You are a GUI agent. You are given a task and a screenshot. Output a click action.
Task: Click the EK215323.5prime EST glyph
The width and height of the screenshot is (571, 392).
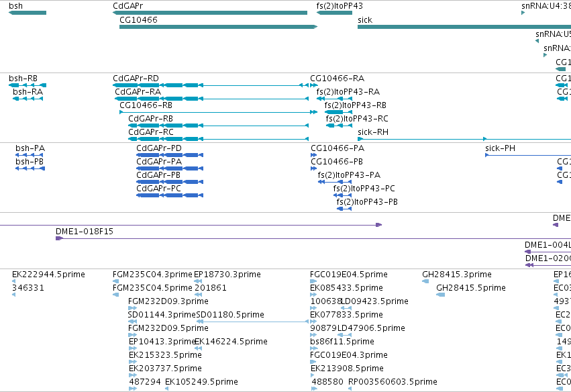pos(133,362)
